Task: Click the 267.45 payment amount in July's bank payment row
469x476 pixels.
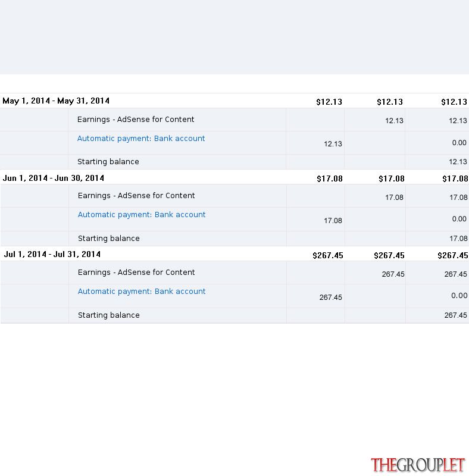Action: click(x=330, y=297)
